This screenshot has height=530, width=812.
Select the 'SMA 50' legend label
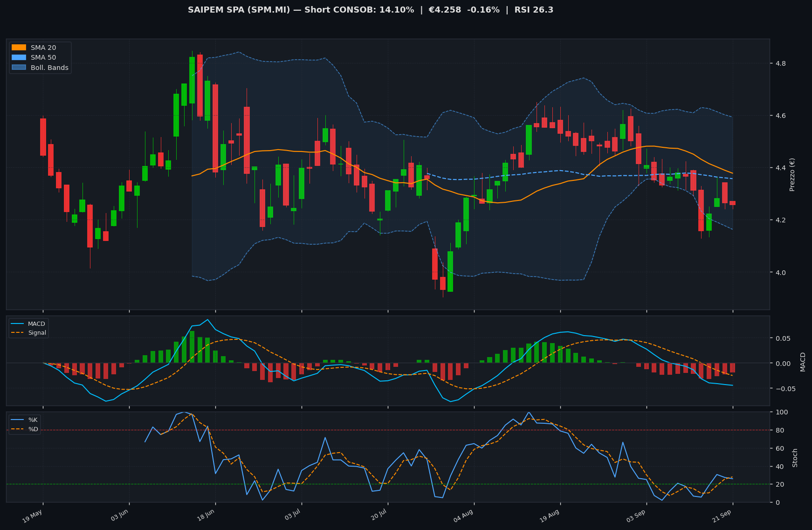pyautogui.click(x=43, y=58)
